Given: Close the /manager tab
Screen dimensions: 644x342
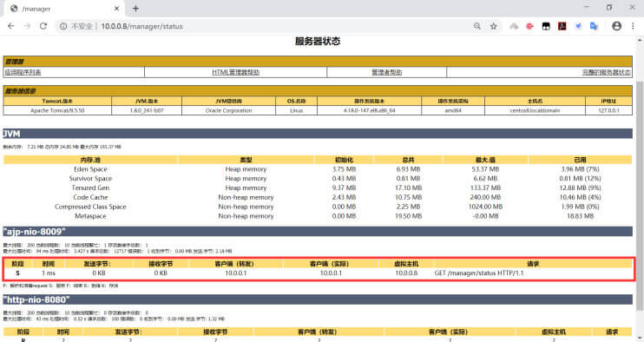Looking at the screenshot, I should 116,8.
